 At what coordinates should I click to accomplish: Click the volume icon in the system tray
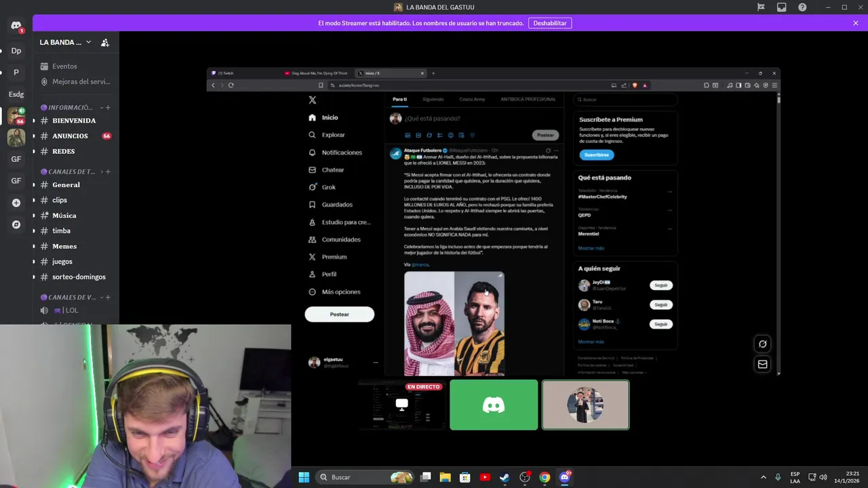click(823, 477)
